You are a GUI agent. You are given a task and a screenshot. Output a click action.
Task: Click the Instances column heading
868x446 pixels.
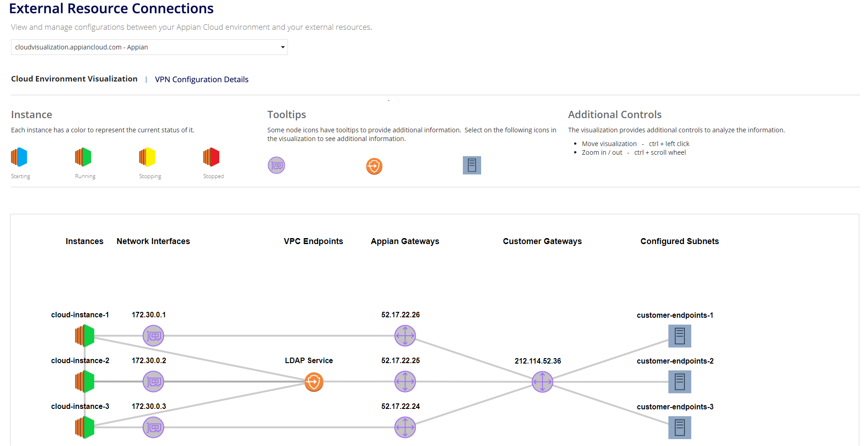(85, 241)
